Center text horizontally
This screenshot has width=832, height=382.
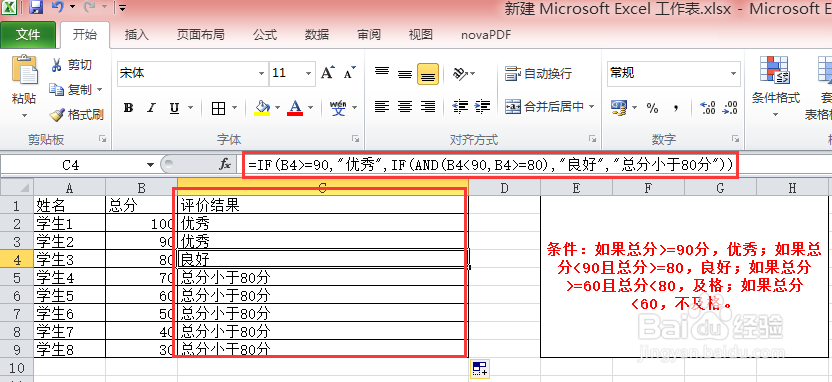coord(405,107)
